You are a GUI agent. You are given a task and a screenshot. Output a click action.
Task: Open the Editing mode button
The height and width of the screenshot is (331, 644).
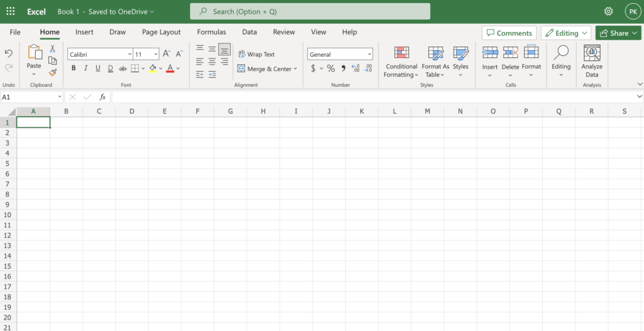pyautogui.click(x=566, y=33)
